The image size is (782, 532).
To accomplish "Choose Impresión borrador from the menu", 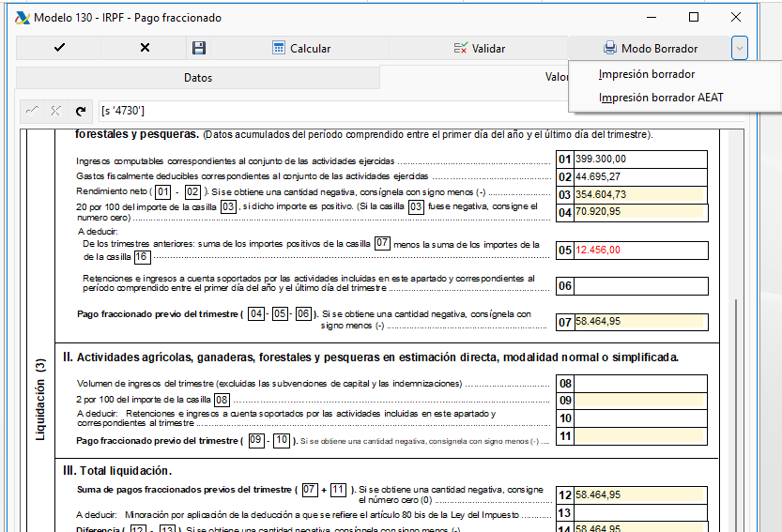I will pos(646,74).
